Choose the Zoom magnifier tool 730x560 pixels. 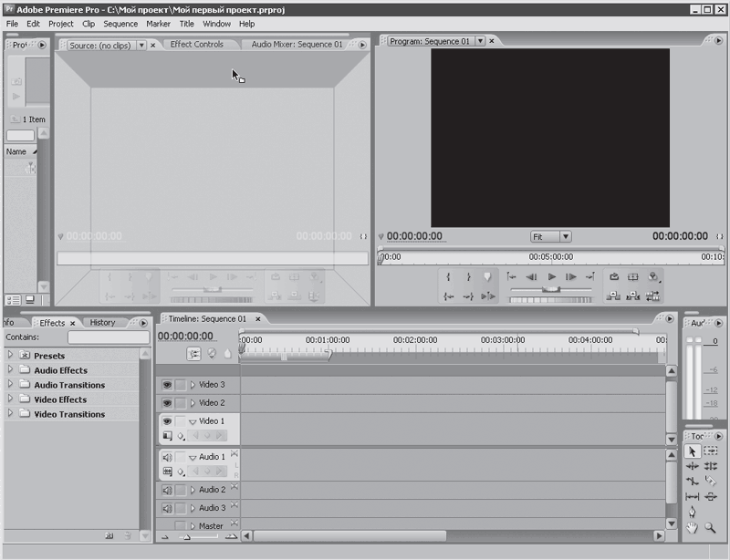click(x=711, y=527)
